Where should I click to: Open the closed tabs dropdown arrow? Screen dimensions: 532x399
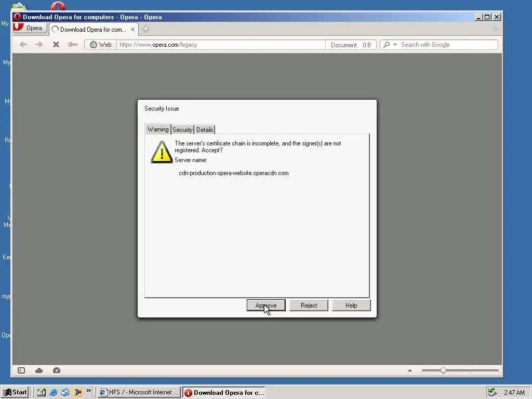(x=496, y=30)
